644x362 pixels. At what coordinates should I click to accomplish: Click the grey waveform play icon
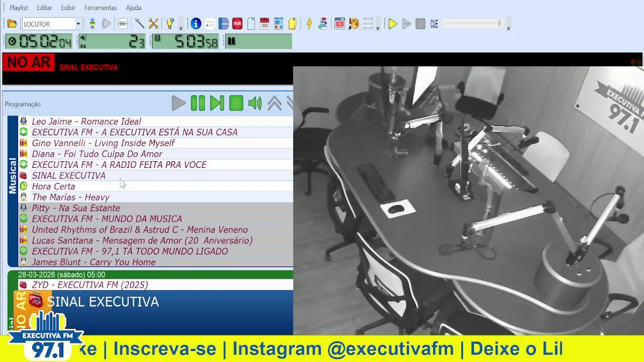point(407,24)
